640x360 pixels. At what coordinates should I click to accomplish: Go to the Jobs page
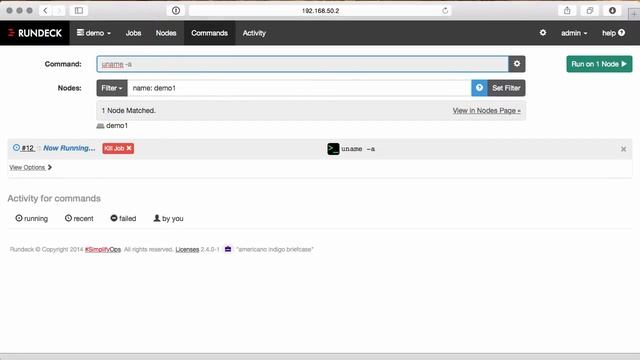pos(133,33)
